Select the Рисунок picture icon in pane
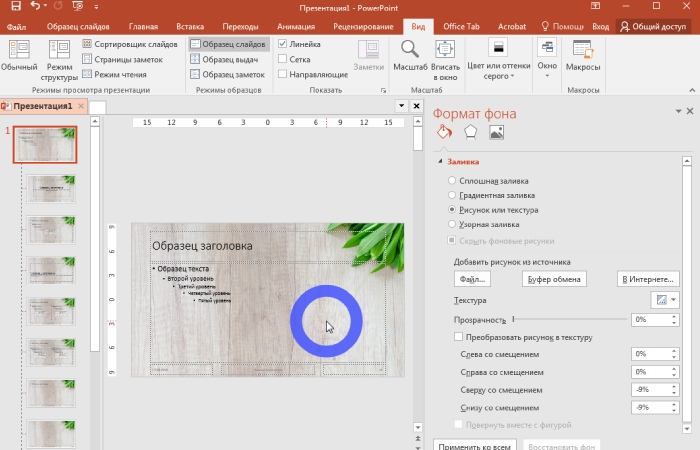 [496, 132]
